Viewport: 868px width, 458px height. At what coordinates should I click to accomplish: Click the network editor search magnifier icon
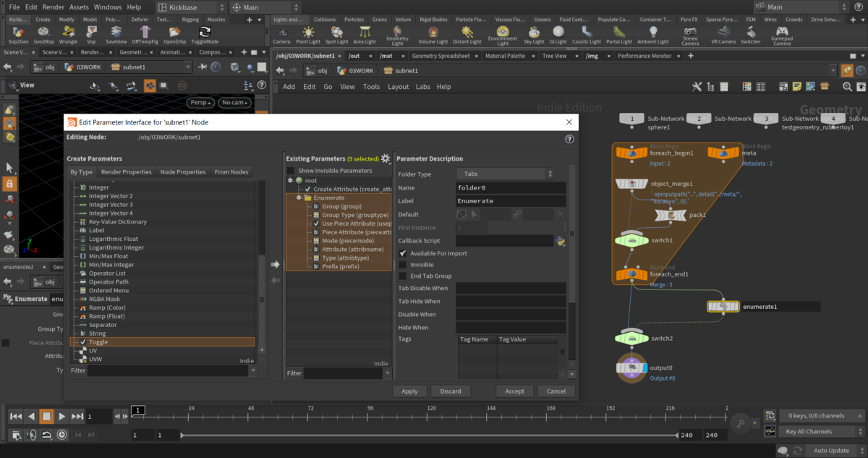(x=847, y=87)
